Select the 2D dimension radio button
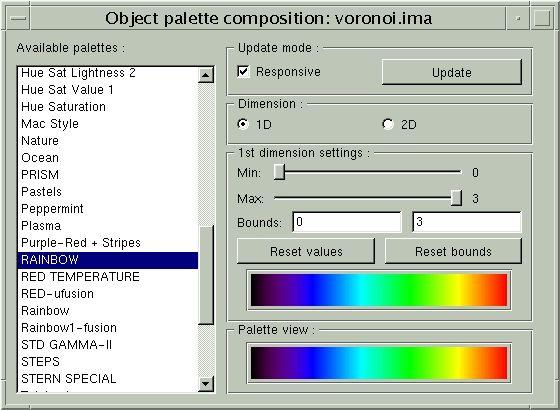The height and width of the screenshot is (410, 560). pos(388,124)
